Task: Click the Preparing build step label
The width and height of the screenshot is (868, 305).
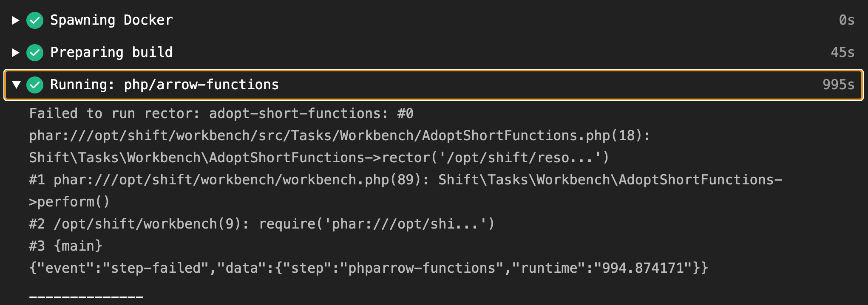Action: pyautogui.click(x=111, y=52)
